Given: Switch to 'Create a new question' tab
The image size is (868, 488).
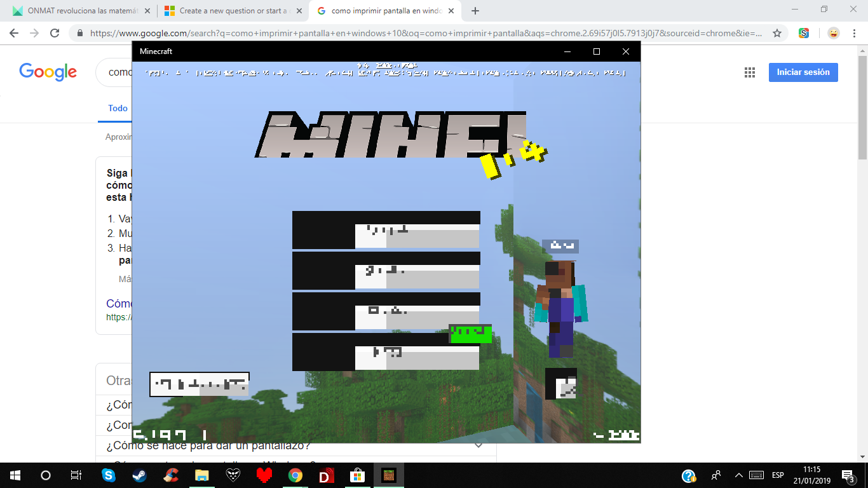Looking at the screenshot, I should (232, 11).
